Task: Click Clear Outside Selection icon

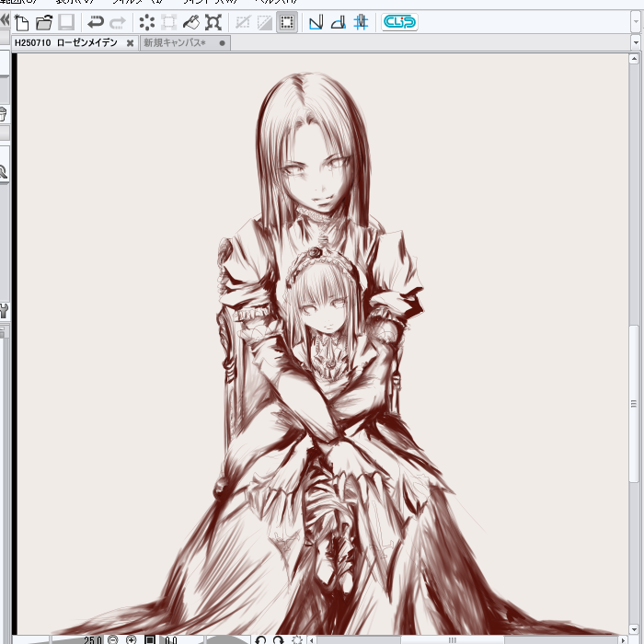Action: [x=168, y=22]
